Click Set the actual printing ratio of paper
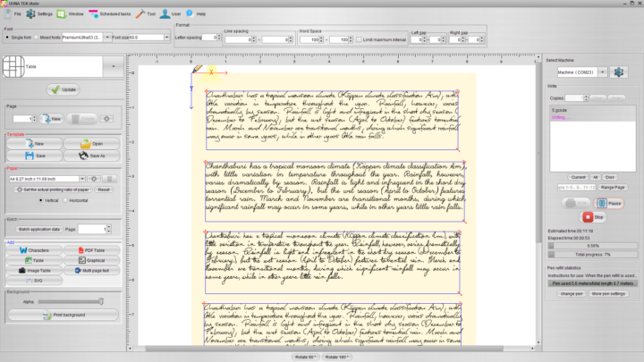 pyautogui.click(x=53, y=189)
